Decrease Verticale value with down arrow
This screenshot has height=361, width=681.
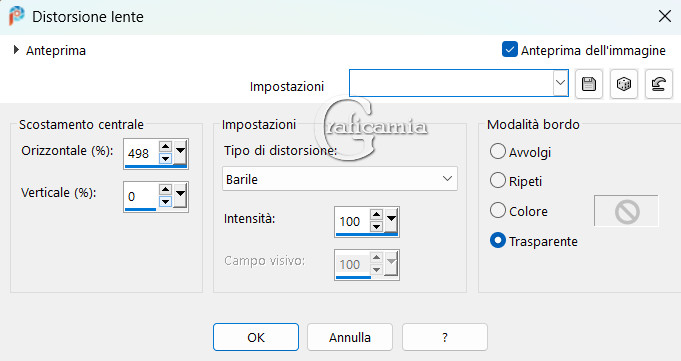[x=165, y=202]
